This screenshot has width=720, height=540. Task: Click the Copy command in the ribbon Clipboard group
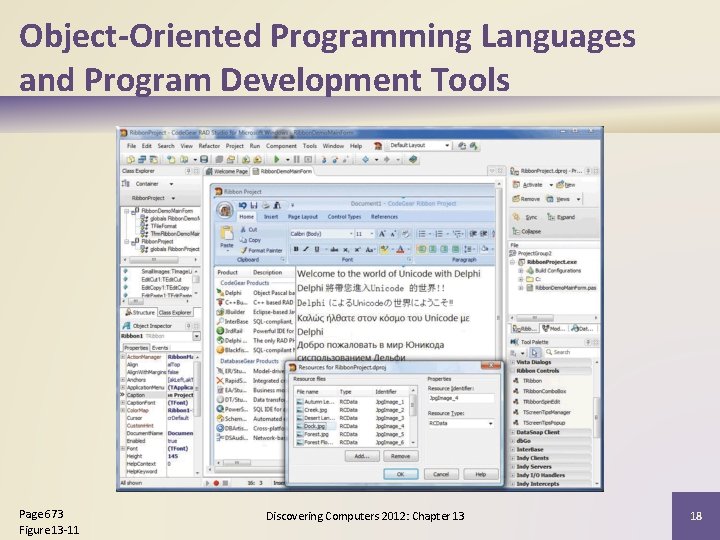(x=250, y=240)
